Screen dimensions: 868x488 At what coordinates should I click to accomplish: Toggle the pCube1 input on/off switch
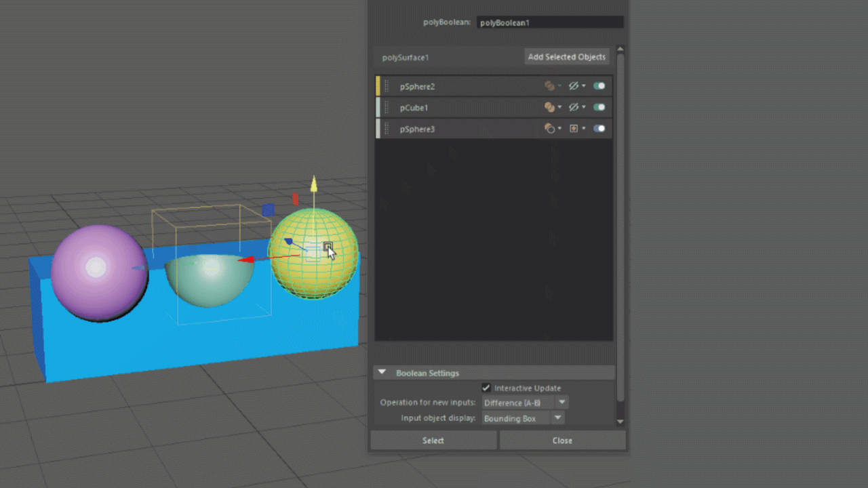pyautogui.click(x=599, y=107)
